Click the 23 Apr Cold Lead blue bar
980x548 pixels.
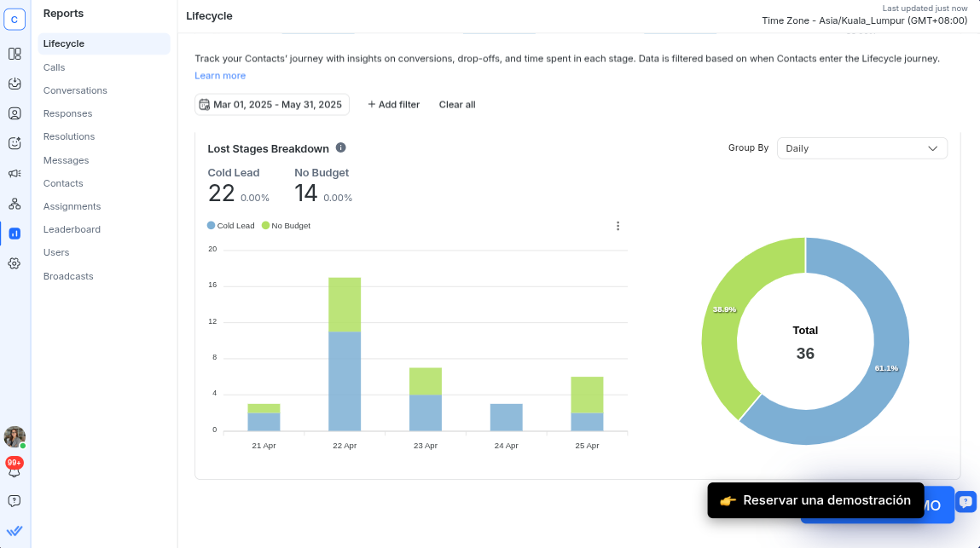[426, 412]
